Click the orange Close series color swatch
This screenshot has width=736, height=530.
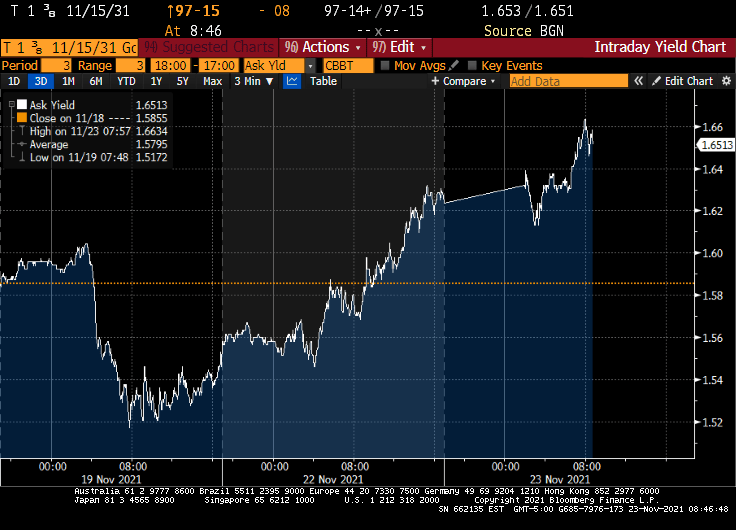(x=21, y=117)
